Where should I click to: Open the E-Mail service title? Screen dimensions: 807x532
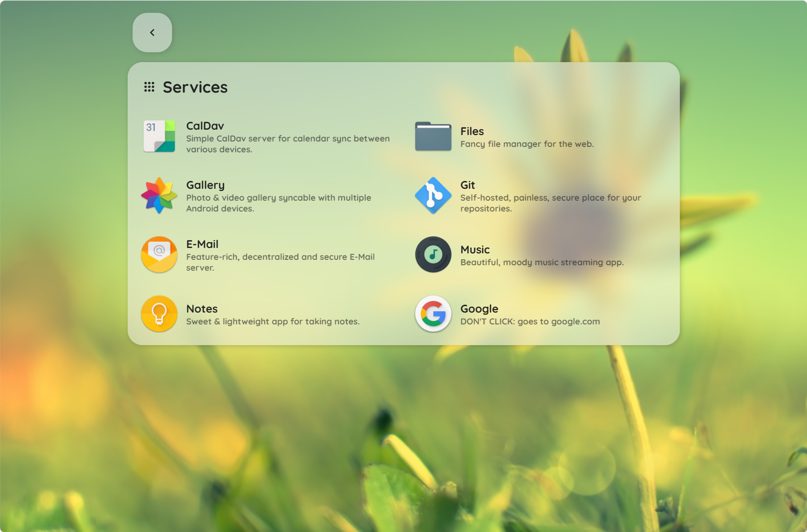pyautogui.click(x=202, y=245)
